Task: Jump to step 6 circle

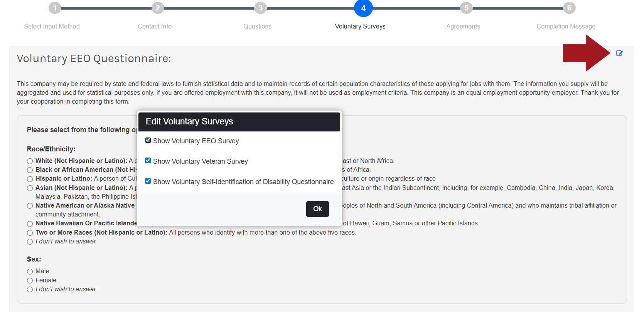Action: (x=569, y=8)
